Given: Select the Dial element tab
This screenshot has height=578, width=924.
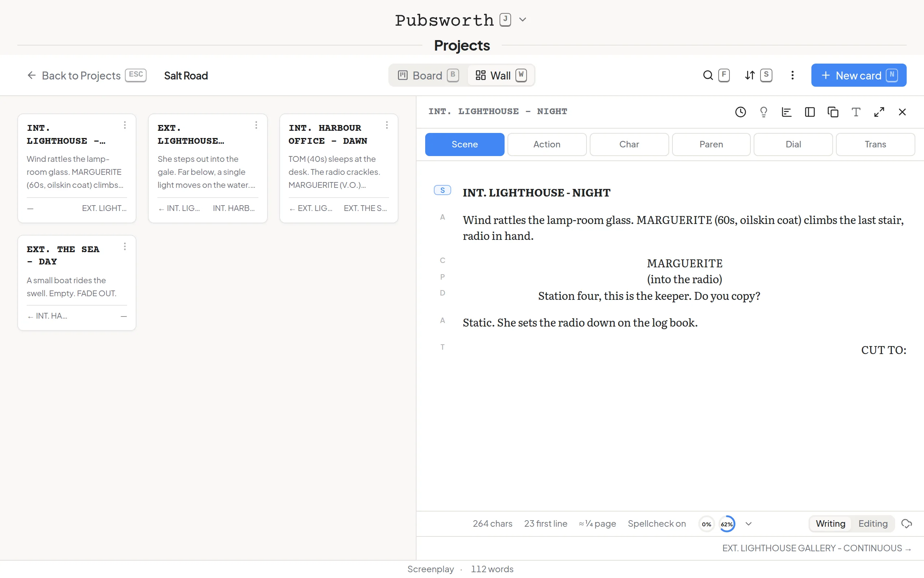Looking at the screenshot, I should [x=793, y=144].
